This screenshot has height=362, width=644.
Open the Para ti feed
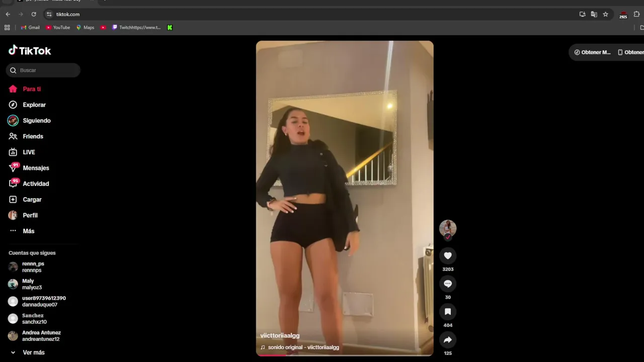click(x=32, y=89)
